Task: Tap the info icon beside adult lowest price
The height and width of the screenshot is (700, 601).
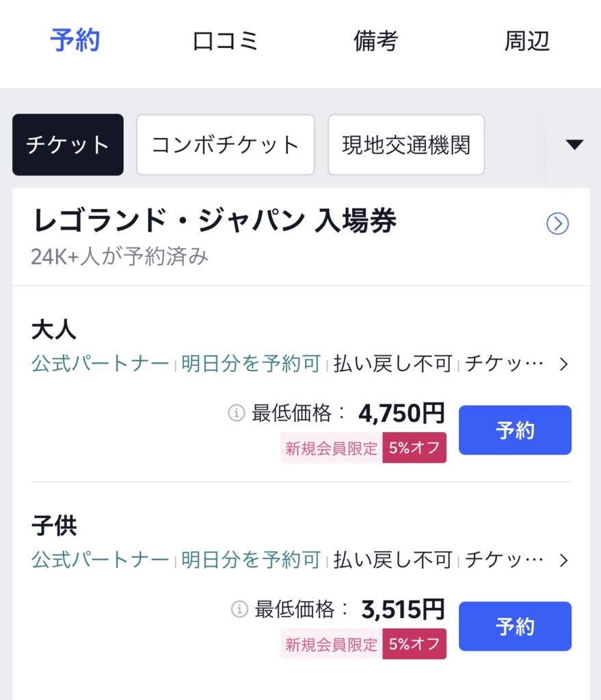Action: tap(236, 413)
